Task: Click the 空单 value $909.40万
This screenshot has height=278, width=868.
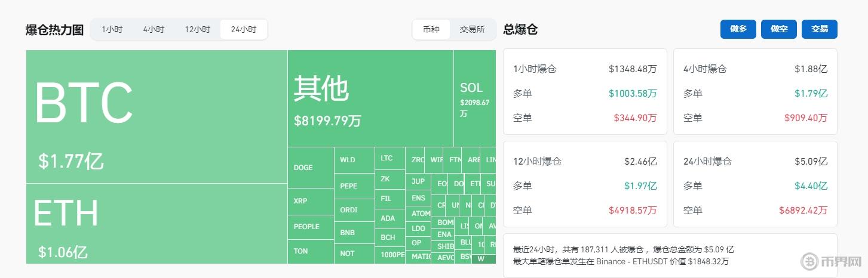Action: click(x=806, y=118)
